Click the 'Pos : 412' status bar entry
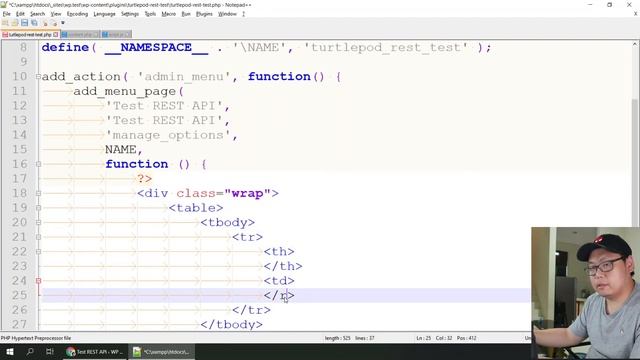The width and height of the screenshot is (640, 360). coord(467,338)
